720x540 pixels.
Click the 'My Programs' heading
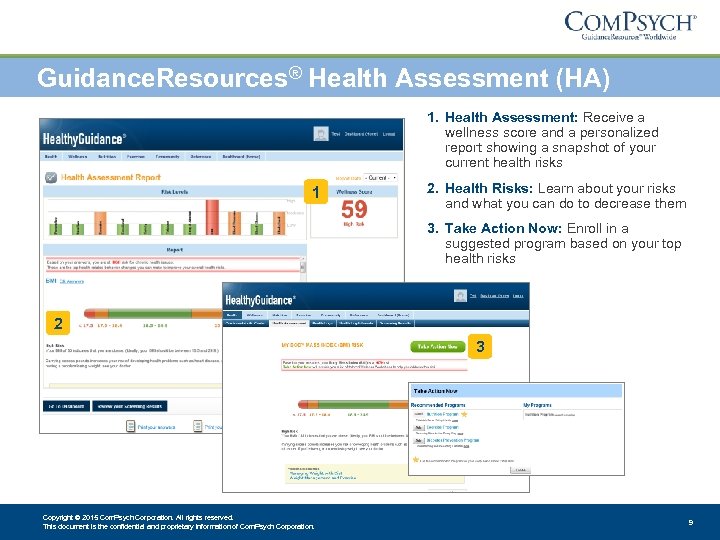(537, 405)
